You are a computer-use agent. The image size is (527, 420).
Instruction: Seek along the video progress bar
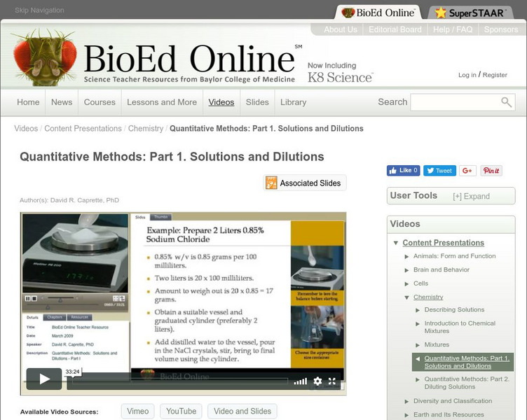coord(180,381)
